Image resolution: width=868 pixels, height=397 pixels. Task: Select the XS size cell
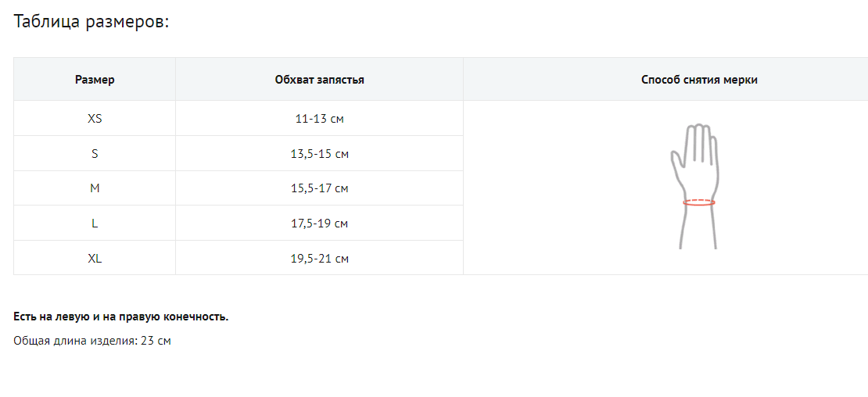(x=95, y=119)
